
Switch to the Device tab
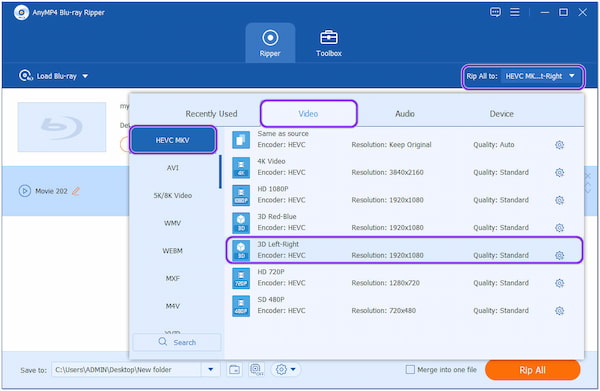(x=501, y=114)
